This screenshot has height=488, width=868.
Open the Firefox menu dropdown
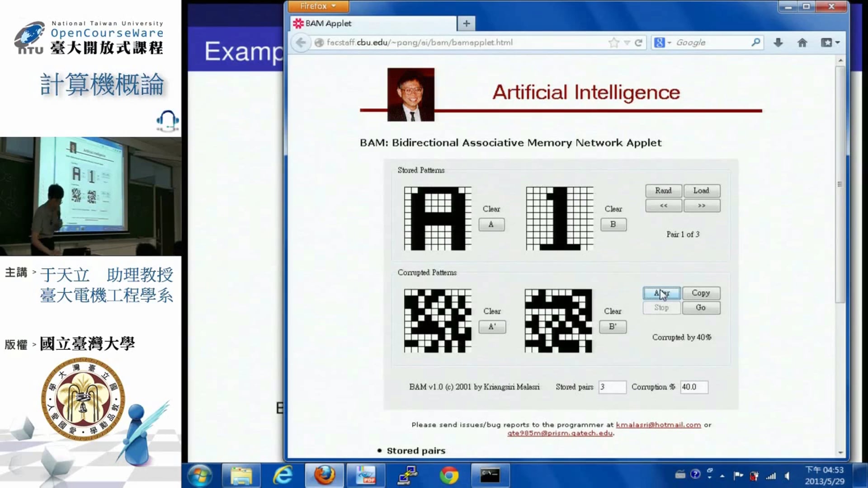click(x=319, y=6)
